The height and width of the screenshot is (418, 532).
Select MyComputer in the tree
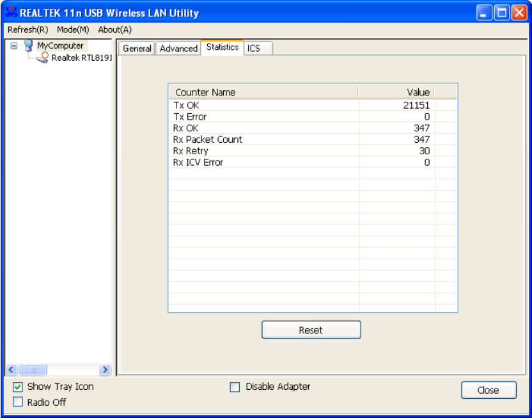click(60, 45)
